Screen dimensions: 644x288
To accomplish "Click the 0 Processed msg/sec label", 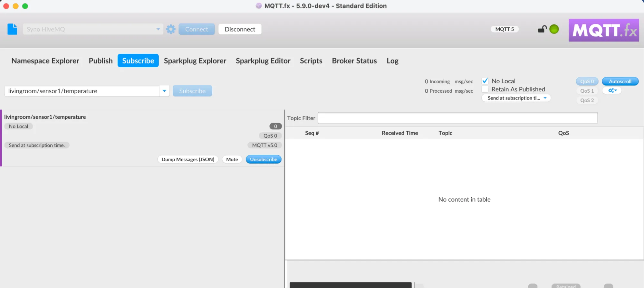I will pos(449,91).
